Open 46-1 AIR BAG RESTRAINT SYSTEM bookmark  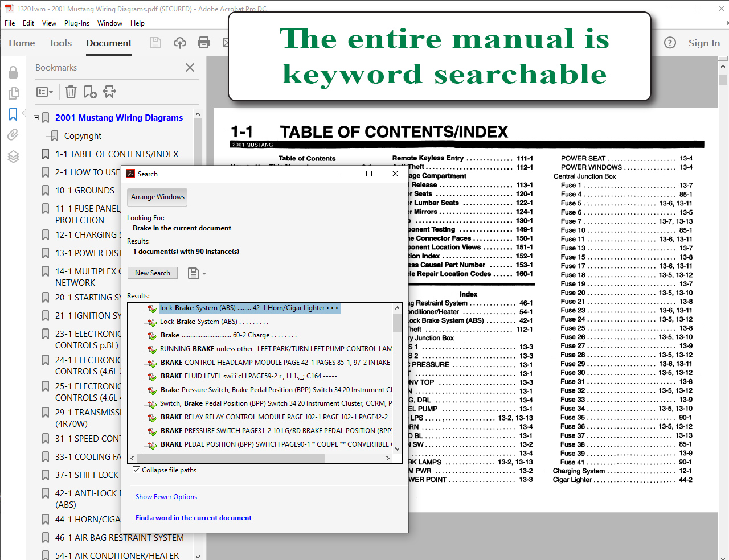click(x=120, y=538)
